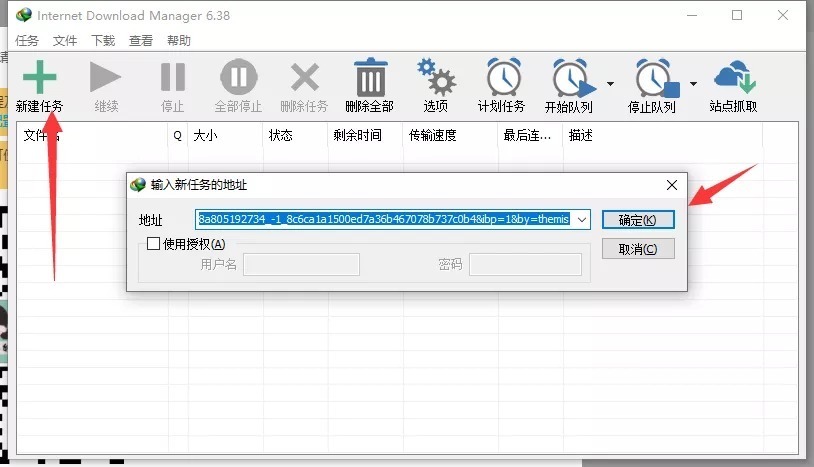Click the 用户名 input field
The image size is (814, 467).
point(301,265)
